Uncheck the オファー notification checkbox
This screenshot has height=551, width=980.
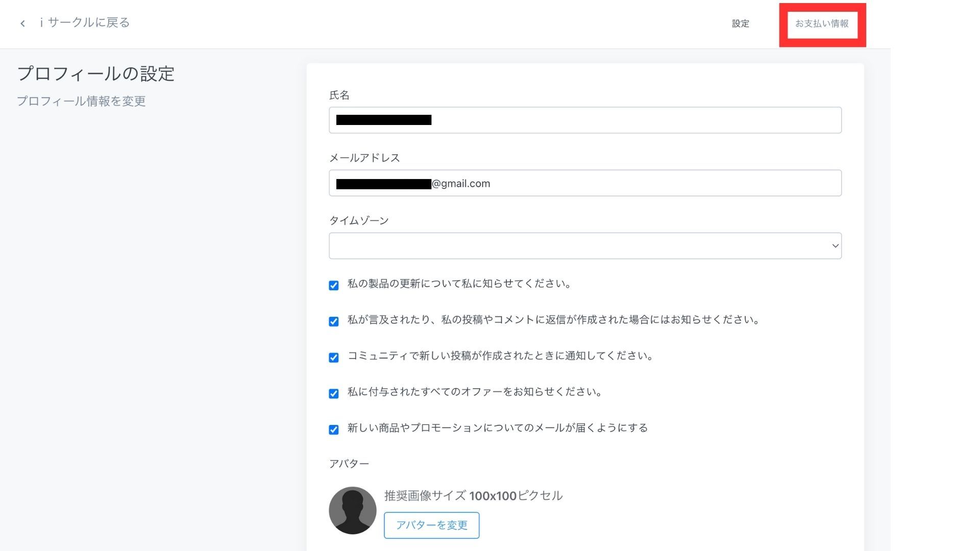pos(334,394)
